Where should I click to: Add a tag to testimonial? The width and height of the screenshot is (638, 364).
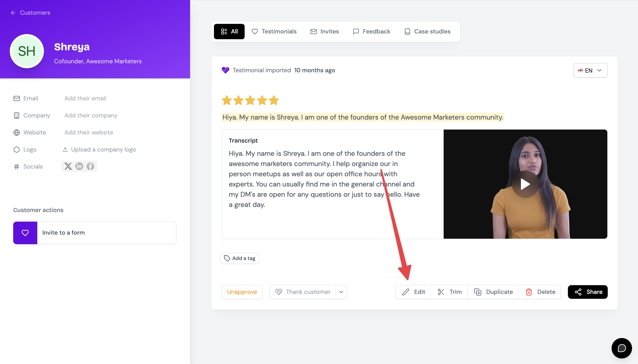239,258
